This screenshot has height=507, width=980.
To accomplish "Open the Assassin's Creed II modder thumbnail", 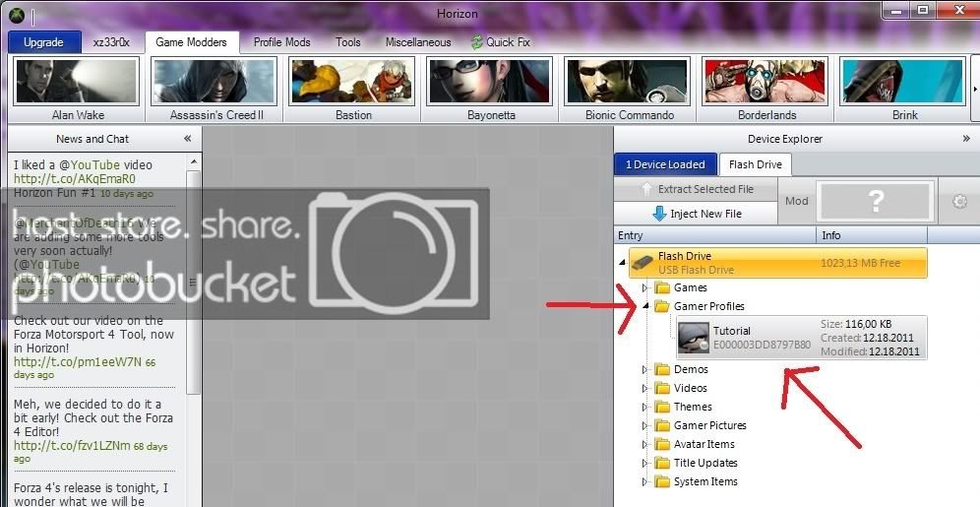I will (214, 82).
